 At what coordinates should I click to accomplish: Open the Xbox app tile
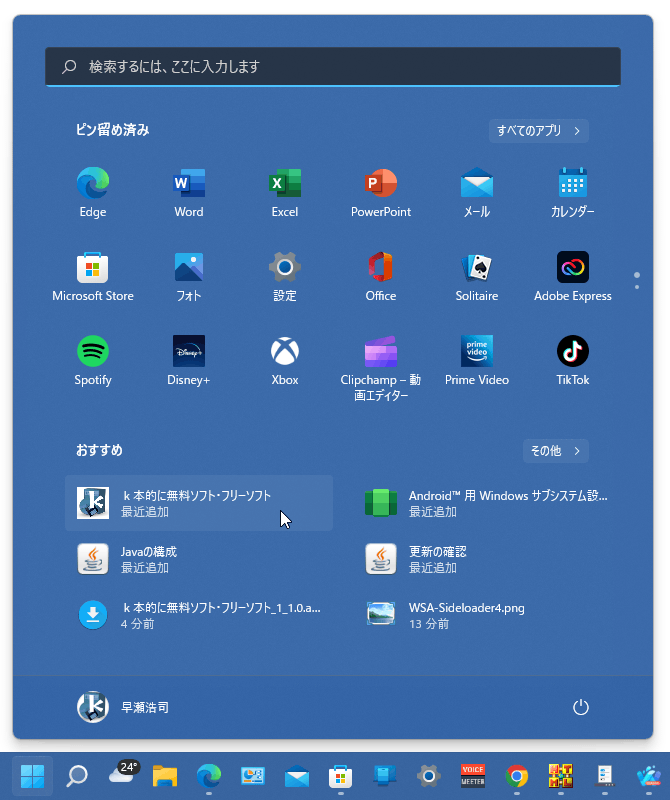pyautogui.click(x=285, y=361)
